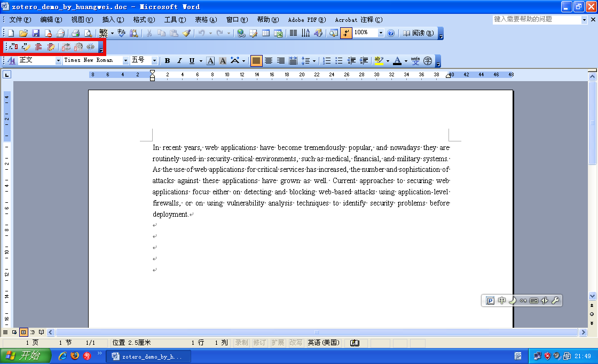Open print preview

click(88, 33)
